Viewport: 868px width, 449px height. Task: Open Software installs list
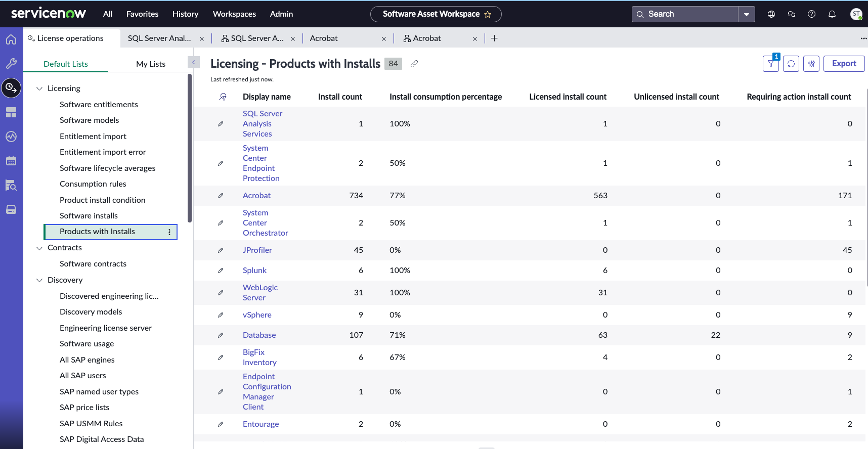pos(89,216)
